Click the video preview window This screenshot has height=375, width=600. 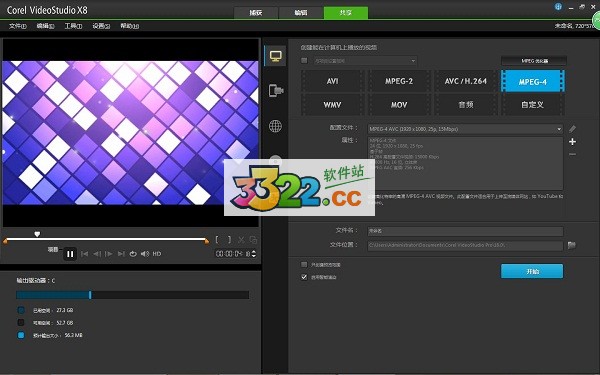coord(130,132)
